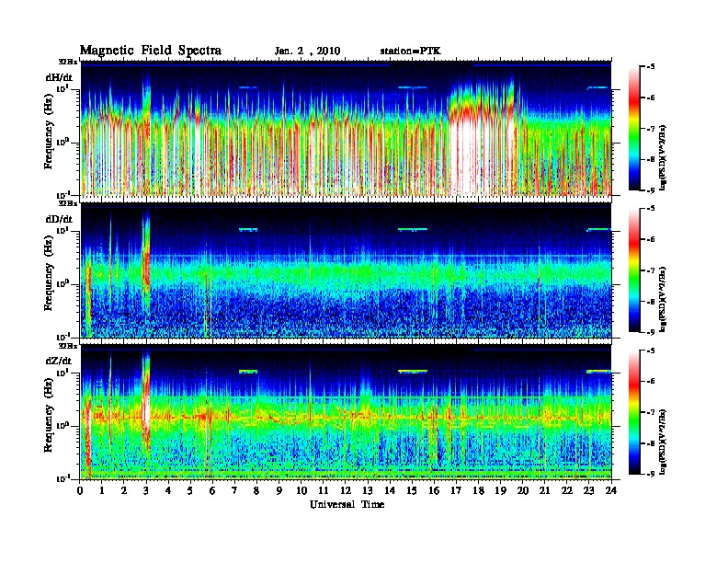Click hour tick label '10' on time axis
The image size is (728, 563).
[x=301, y=491]
